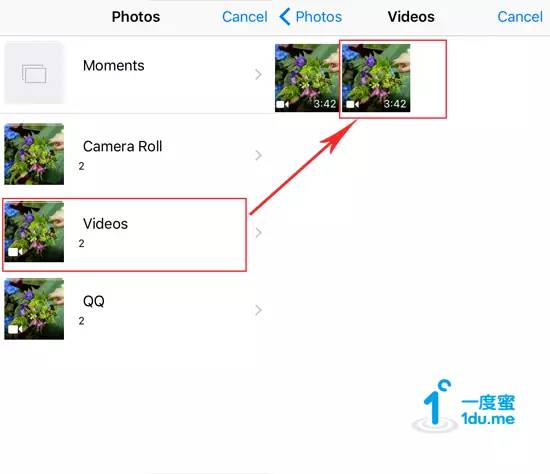Screen dimensions: 550x474
Task: Cancel the Photos album picker
Action: [245, 17]
